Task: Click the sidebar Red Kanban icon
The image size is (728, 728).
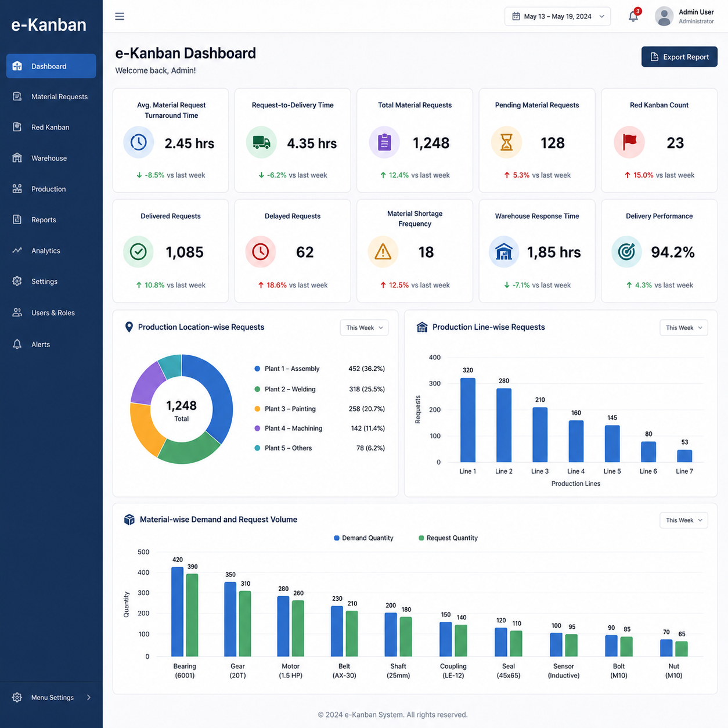Action: (17, 127)
